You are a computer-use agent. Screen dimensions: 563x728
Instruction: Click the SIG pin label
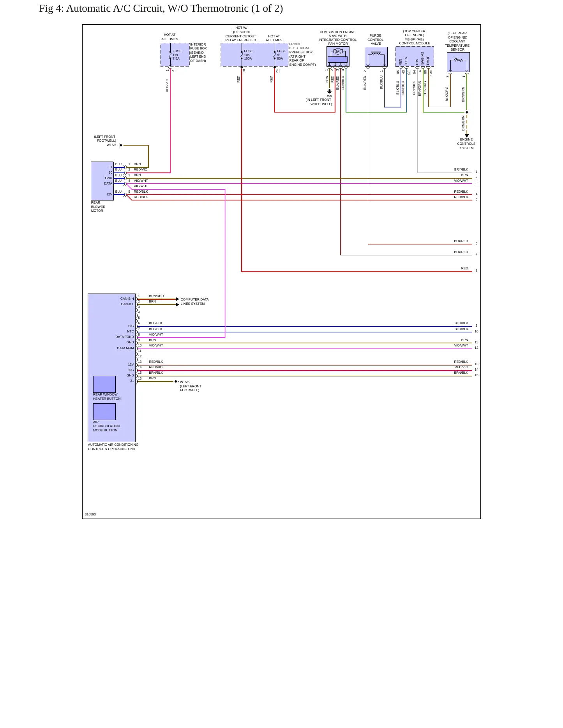131,326
